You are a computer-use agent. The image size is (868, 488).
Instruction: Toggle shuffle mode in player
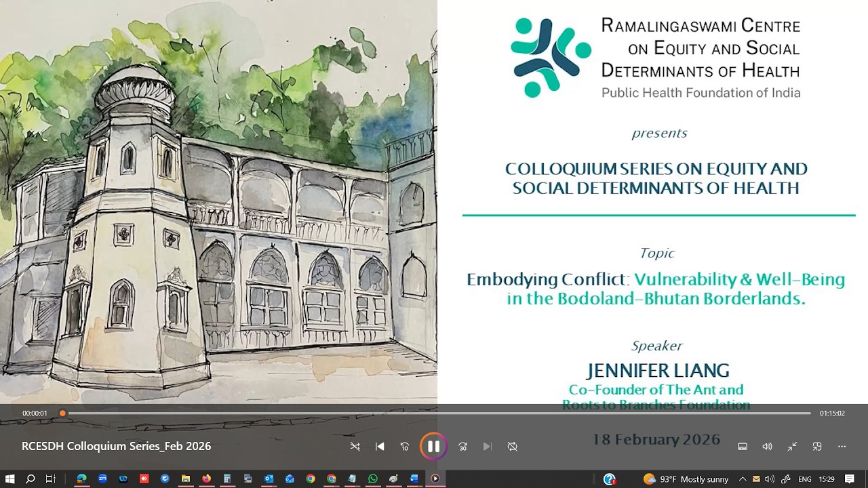(355, 447)
